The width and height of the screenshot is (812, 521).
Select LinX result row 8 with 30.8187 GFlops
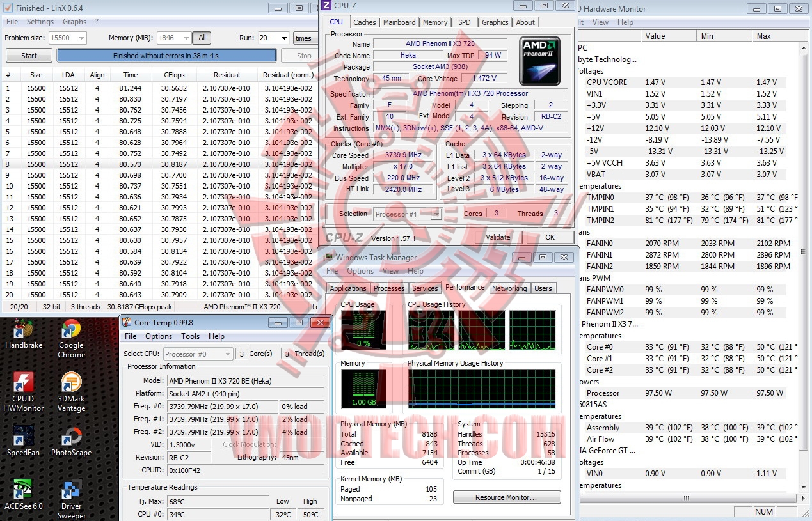[x=160, y=164]
